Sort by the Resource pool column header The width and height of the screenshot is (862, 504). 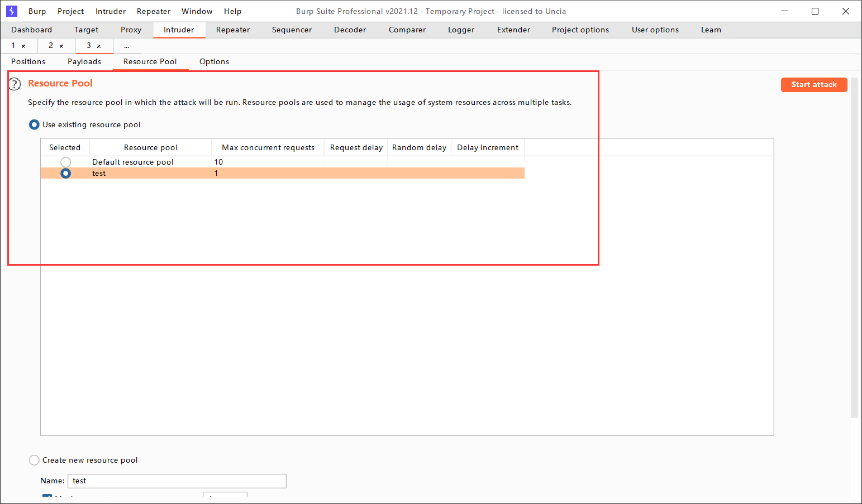coord(151,148)
